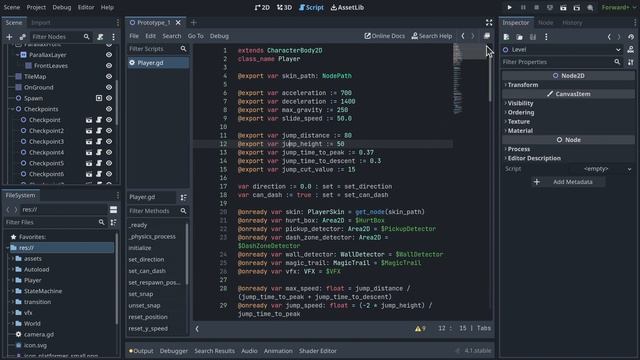640x360 pixels.
Task: Hide the Checkpoints parent node
Action: 109,109
